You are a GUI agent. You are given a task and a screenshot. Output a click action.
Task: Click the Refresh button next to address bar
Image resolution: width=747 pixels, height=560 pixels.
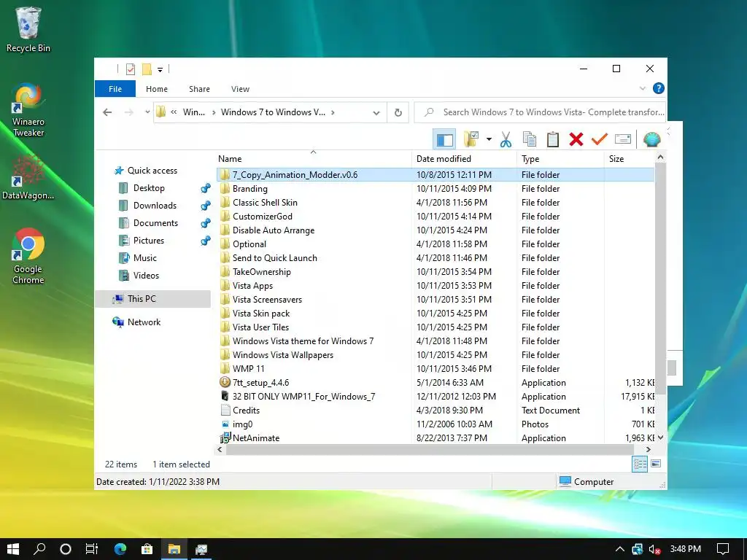coord(398,113)
